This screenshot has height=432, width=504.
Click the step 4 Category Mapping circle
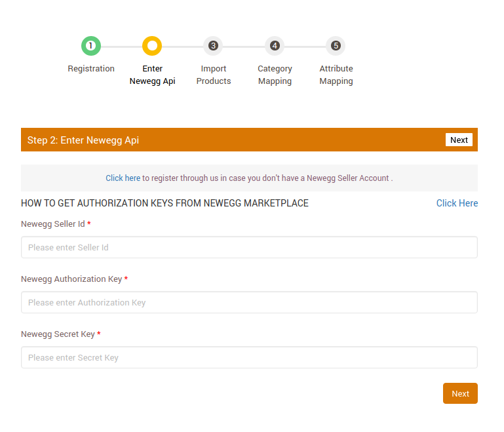click(x=275, y=46)
